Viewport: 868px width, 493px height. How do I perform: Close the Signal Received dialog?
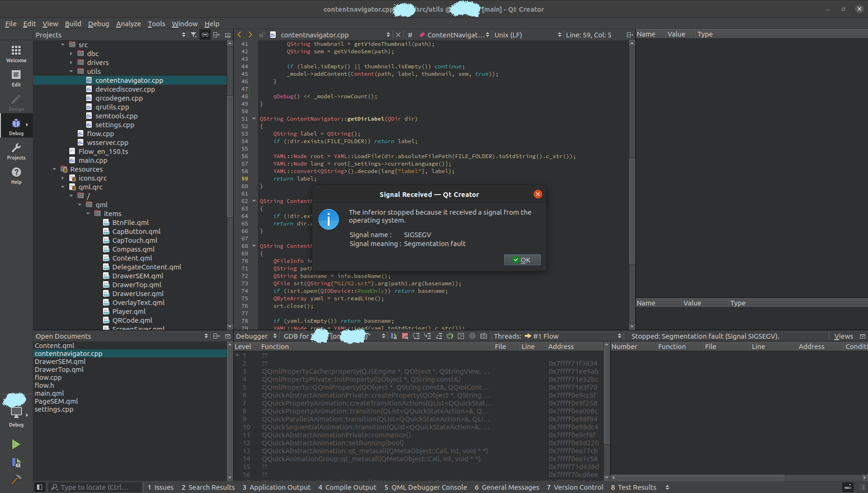click(x=537, y=194)
